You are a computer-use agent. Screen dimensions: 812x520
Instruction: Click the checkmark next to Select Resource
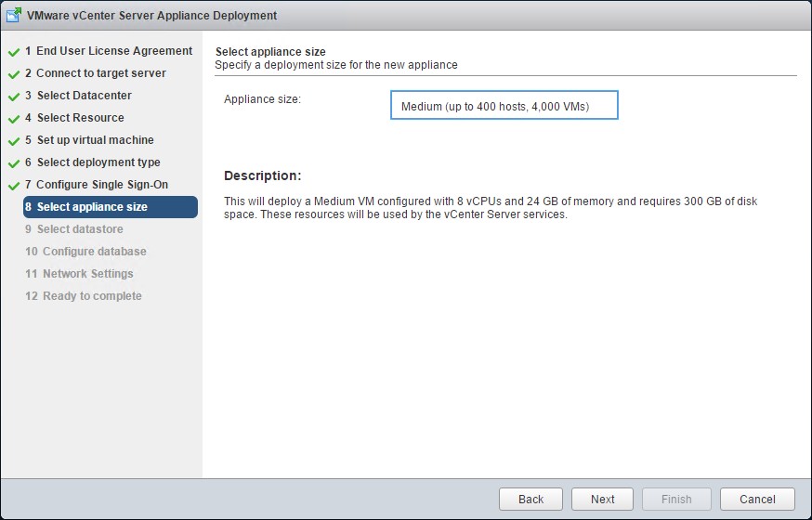point(14,119)
